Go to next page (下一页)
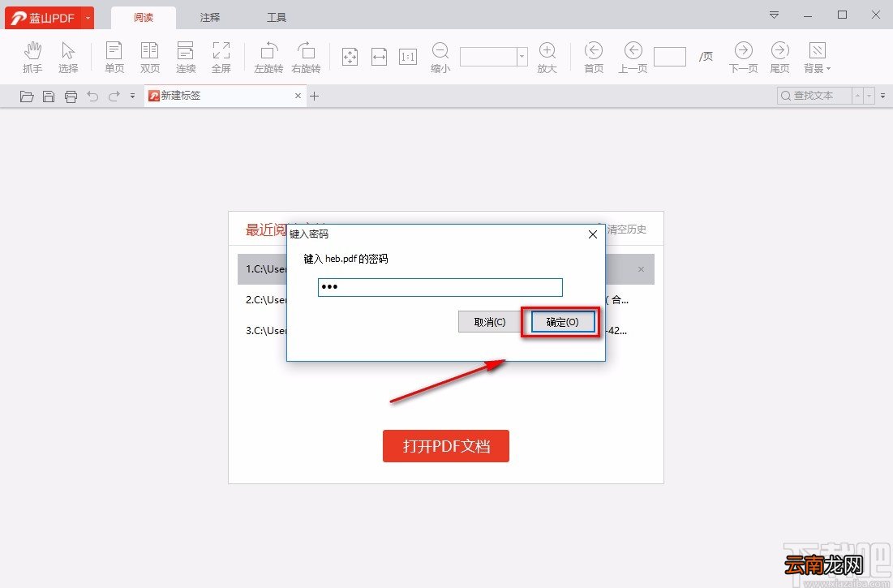This screenshot has width=893, height=588. 743,57
